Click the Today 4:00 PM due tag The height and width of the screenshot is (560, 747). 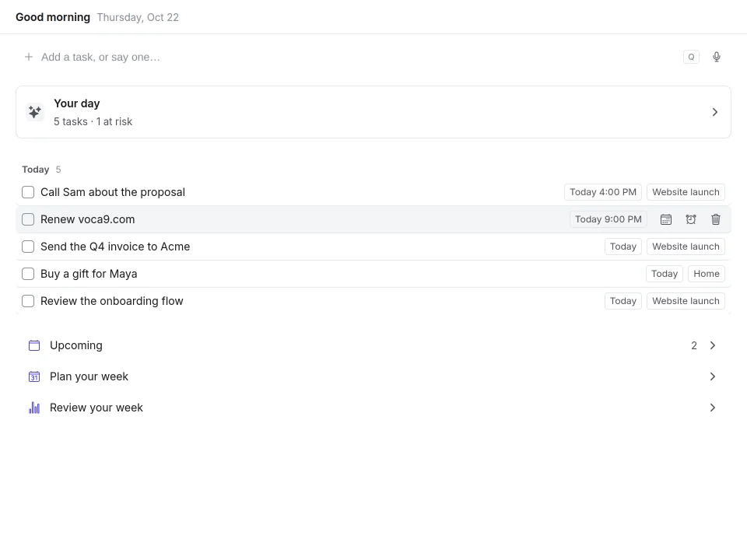click(602, 192)
